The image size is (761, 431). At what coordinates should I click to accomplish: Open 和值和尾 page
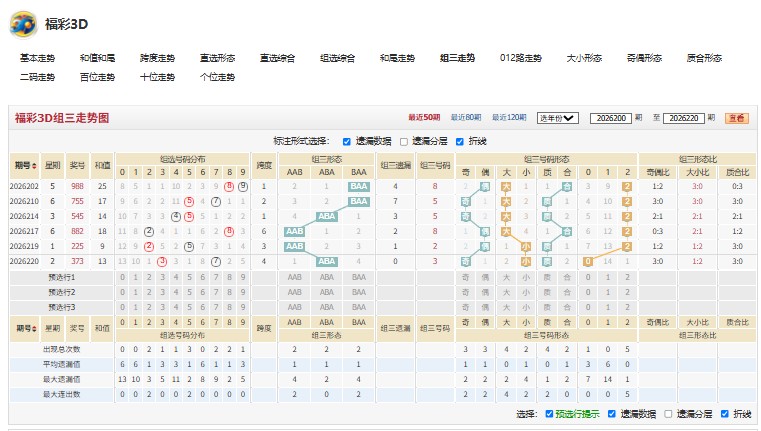pyautogui.click(x=97, y=58)
